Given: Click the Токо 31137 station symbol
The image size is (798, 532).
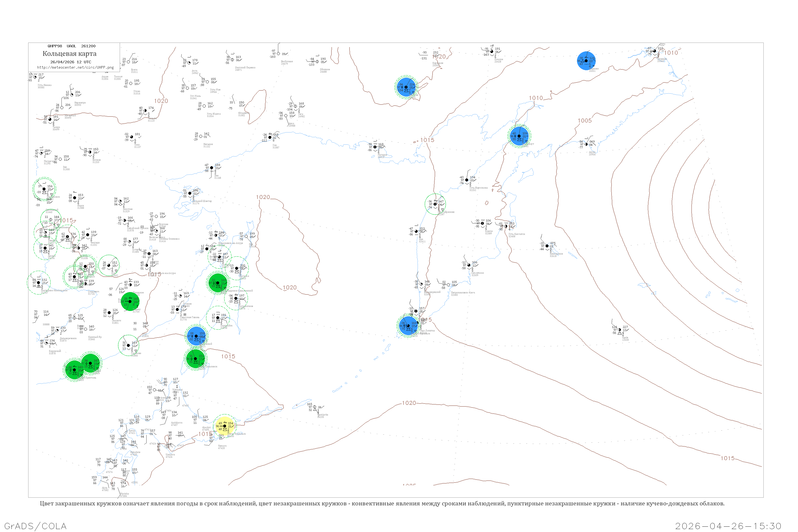Looking at the screenshot, I should pyautogui.click(x=132, y=137).
